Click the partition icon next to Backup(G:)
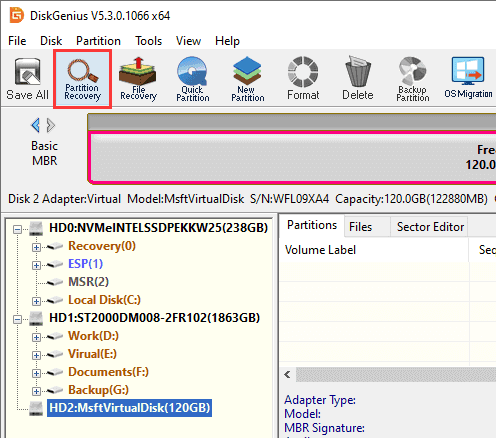 point(54,391)
